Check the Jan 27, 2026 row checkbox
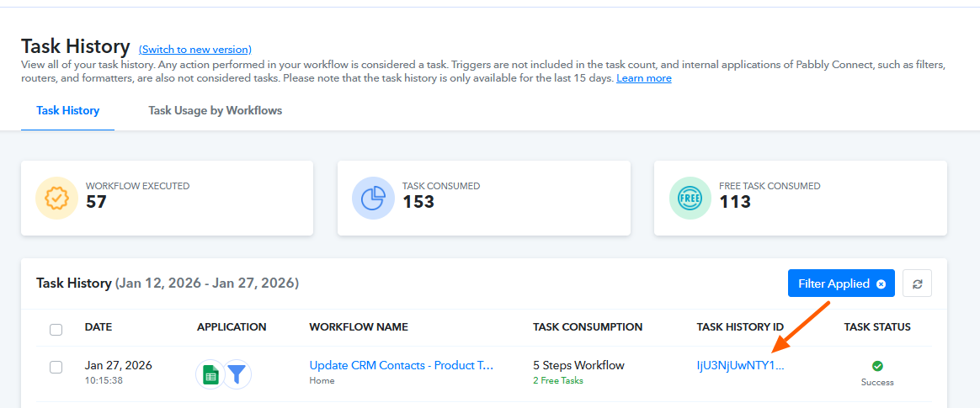Image resolution: width=980 pixels, height=408 pixels. click(x=56, y=367)
